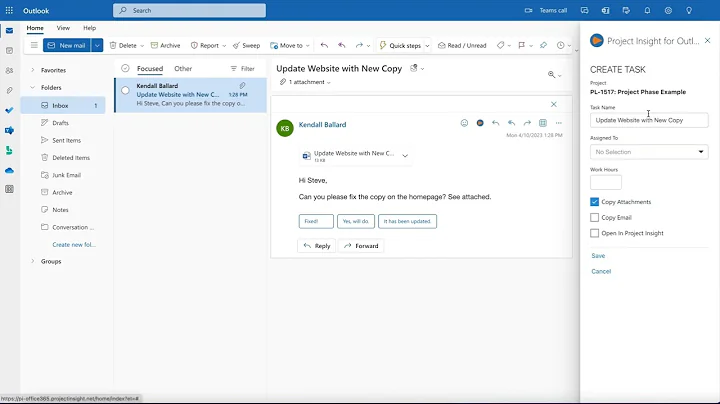Open the apps grid icon in message
The height and width of the screenshot is (404, 720).
pos(543,123)
